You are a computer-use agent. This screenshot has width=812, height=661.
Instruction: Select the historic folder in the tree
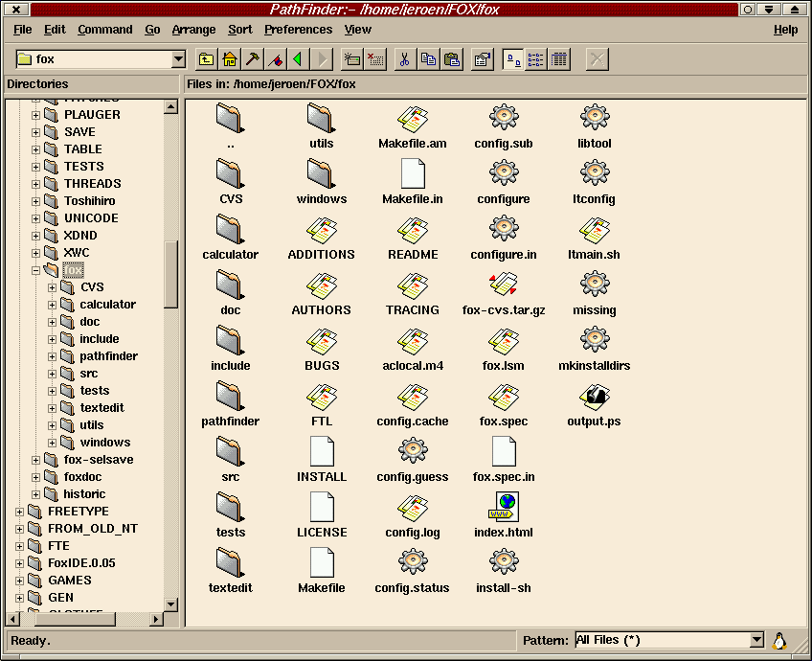tap(84, 494)
